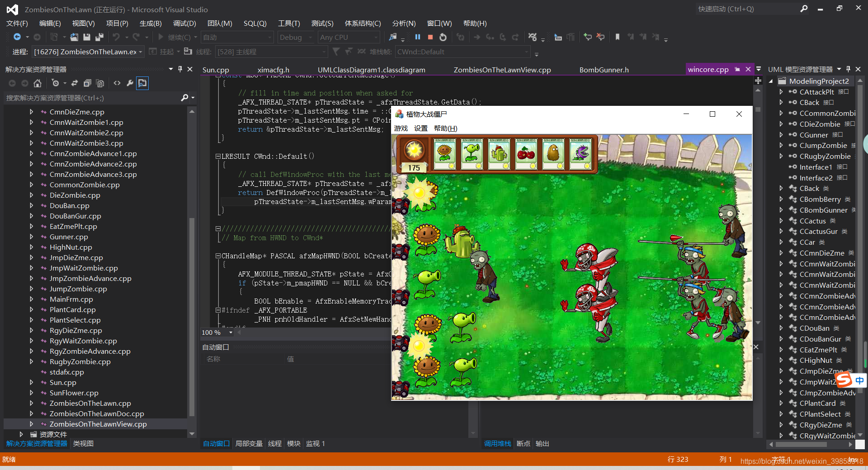Click pending changes filter clock icon

pos(55,83)
